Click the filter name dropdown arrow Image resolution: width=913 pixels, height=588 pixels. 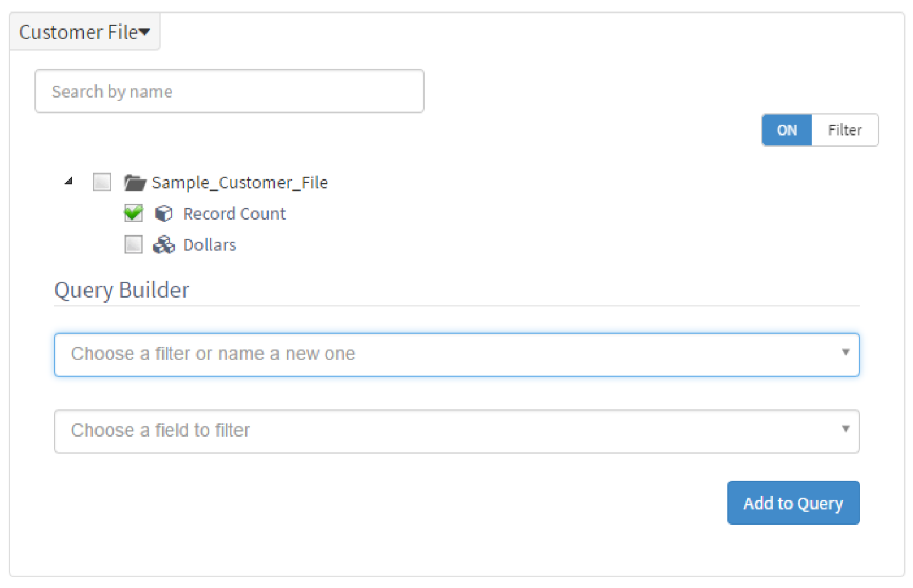click(845, 352)
